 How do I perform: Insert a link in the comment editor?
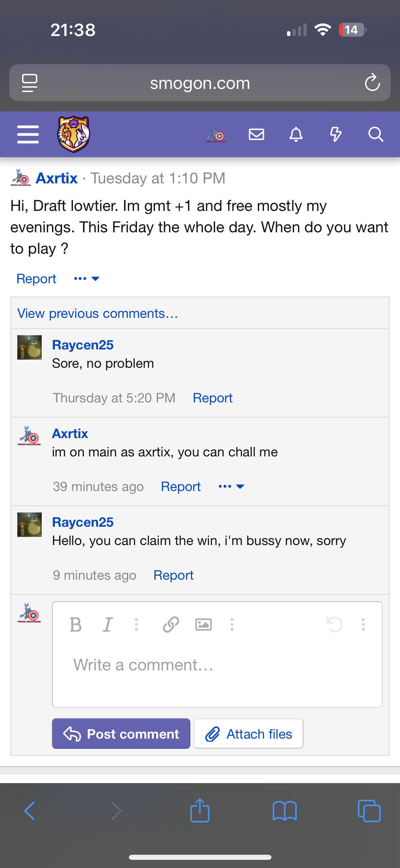pyautogui.click(x=171, y=625)
